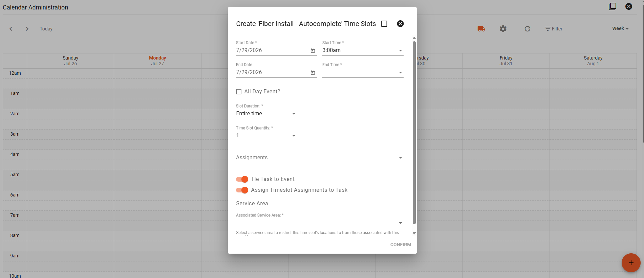
Task: Open the Start Time dropdown
Action: (x=363, y=50)
